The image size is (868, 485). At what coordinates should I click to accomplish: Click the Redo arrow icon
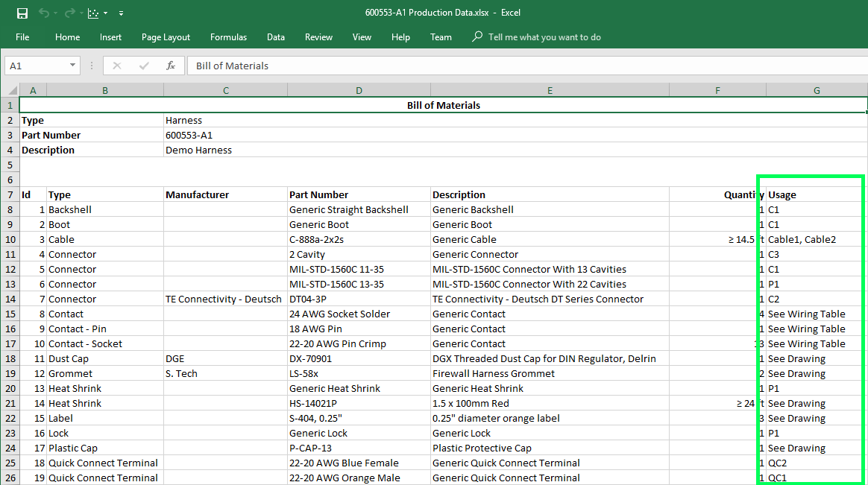(70, 13)
